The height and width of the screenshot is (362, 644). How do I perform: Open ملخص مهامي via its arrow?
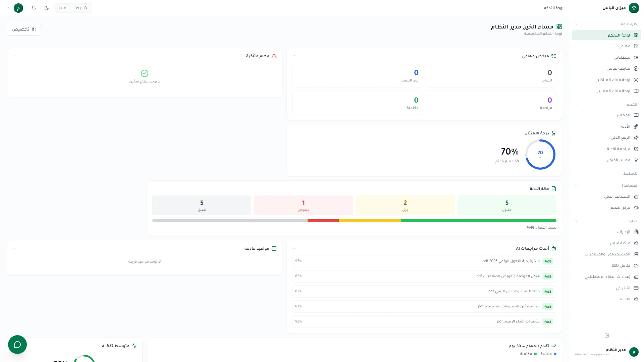(x=294, y=56)
